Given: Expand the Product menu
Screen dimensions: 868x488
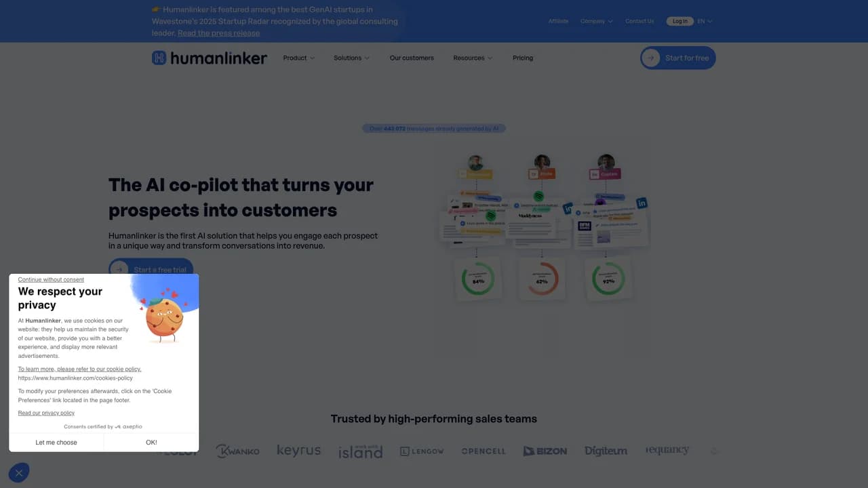Looking at the screenshot, I should point(299,58).
